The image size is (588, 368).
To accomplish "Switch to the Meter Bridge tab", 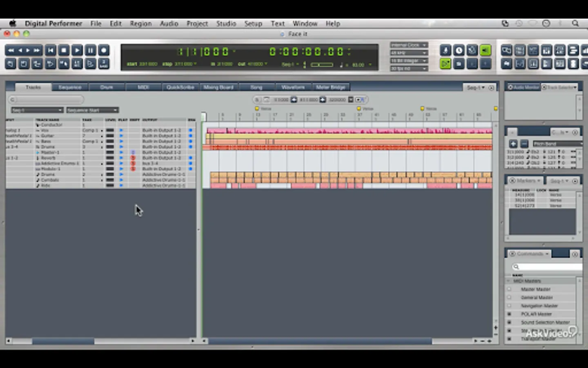I will pyautogui.click(x=331, y=87).
